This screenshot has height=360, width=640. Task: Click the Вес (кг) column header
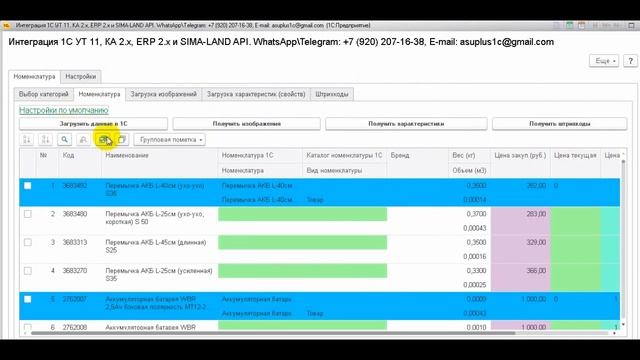click(x=469, y=156)
